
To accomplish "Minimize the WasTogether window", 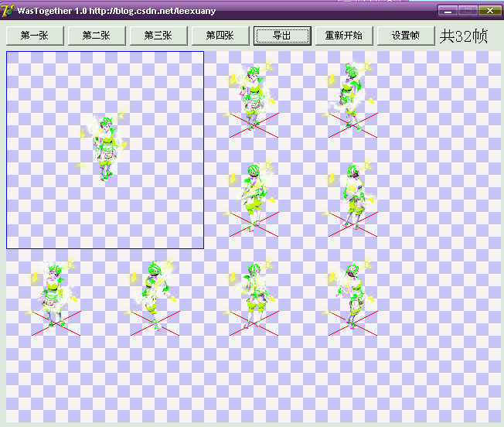I will point(448,11).
